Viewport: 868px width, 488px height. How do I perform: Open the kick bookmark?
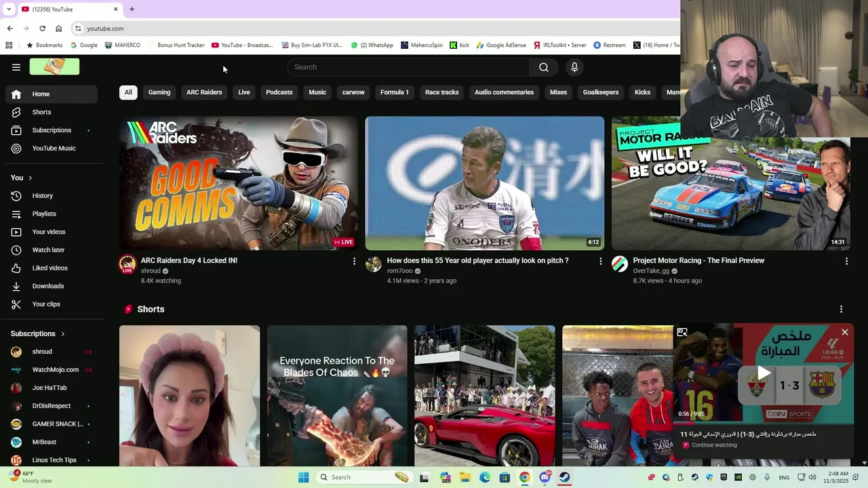click(459, 45)
